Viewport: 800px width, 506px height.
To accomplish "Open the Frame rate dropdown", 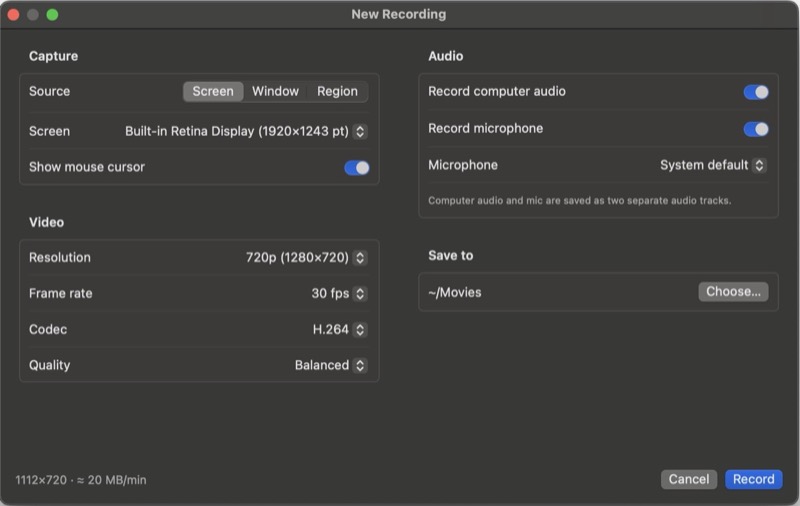I will pyautogui.click(x=339, y=293).
